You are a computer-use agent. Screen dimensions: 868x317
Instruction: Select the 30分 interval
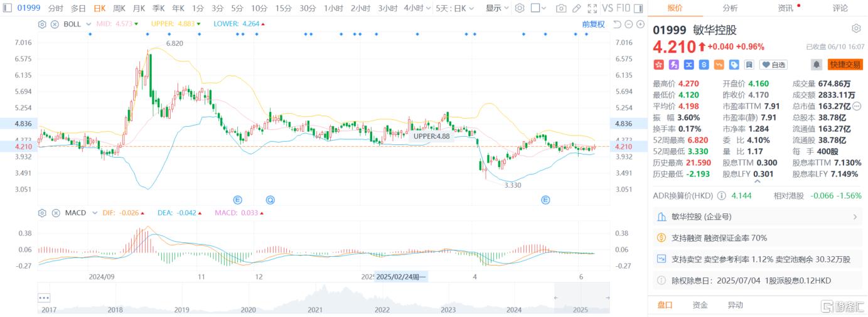tap(308, 8)
